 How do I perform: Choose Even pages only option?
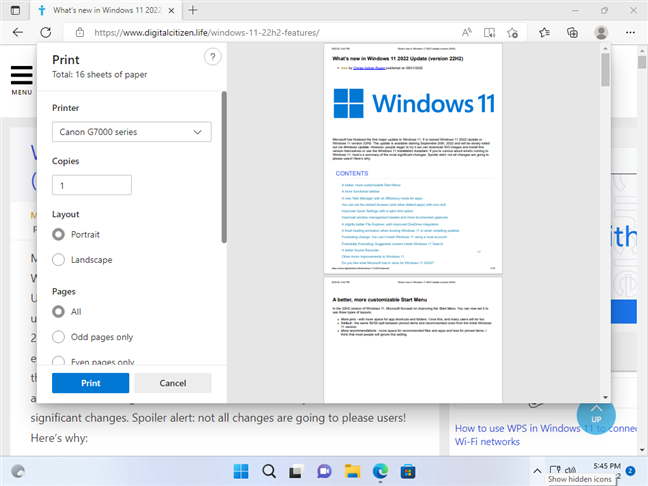pos(58,361)
